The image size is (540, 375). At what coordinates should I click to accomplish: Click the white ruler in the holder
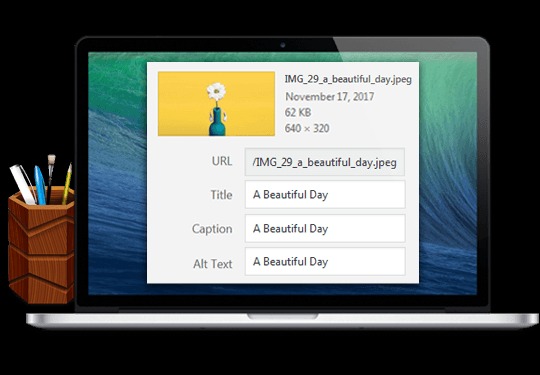(23, 184)
